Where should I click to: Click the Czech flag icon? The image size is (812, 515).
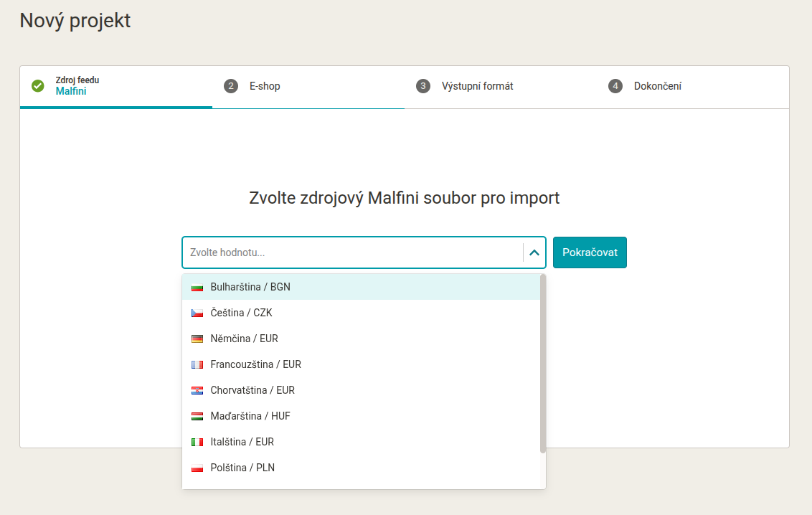(x=197, y=313)
